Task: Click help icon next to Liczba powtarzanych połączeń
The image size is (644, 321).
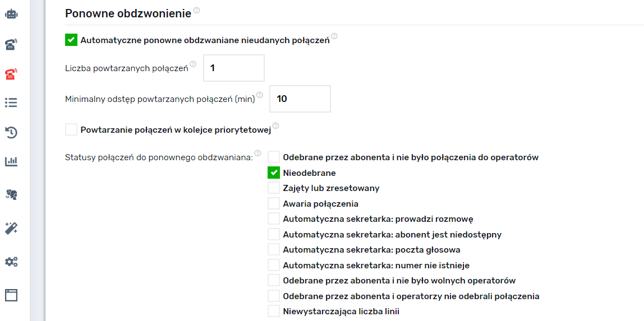Action: point(193,64)
